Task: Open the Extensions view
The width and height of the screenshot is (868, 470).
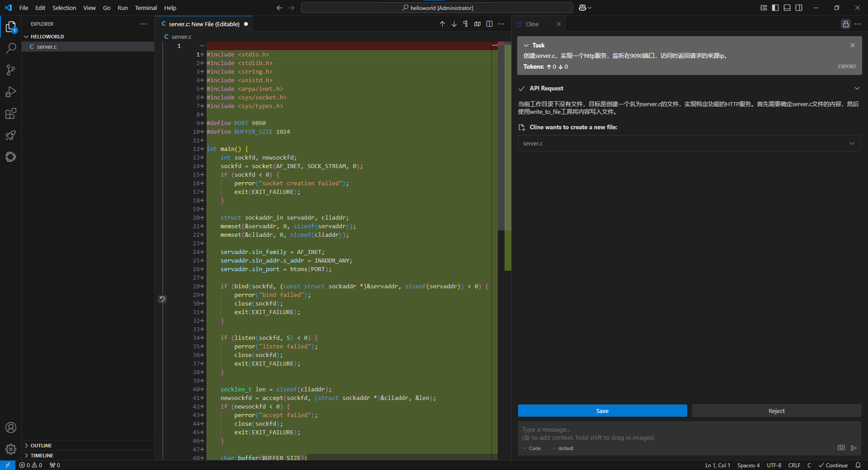Action: point(11,113)
